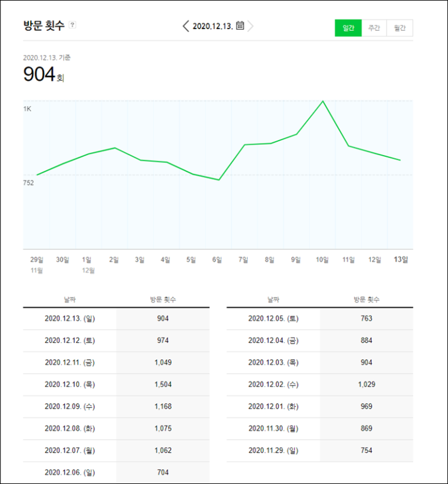The height and width of the screenshot is (484, 448).
Task: Click the 2020.12.13. date text in header
Action: (x=213, y=26)
